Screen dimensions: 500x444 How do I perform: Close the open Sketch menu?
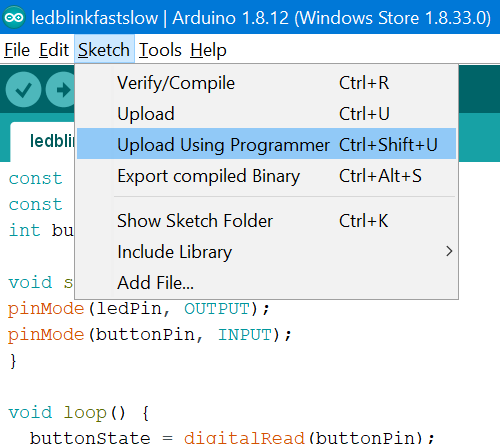point(104,50)
